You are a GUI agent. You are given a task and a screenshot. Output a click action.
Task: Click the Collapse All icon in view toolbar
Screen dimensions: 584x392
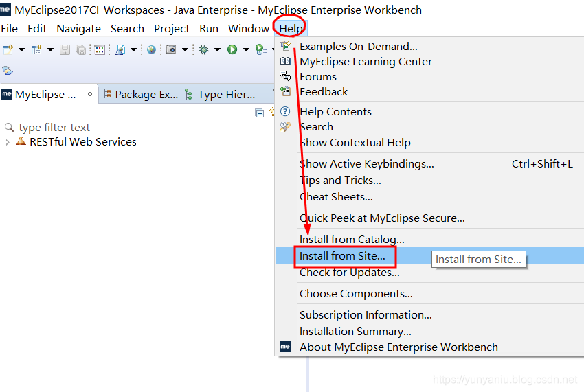point(259,113)
